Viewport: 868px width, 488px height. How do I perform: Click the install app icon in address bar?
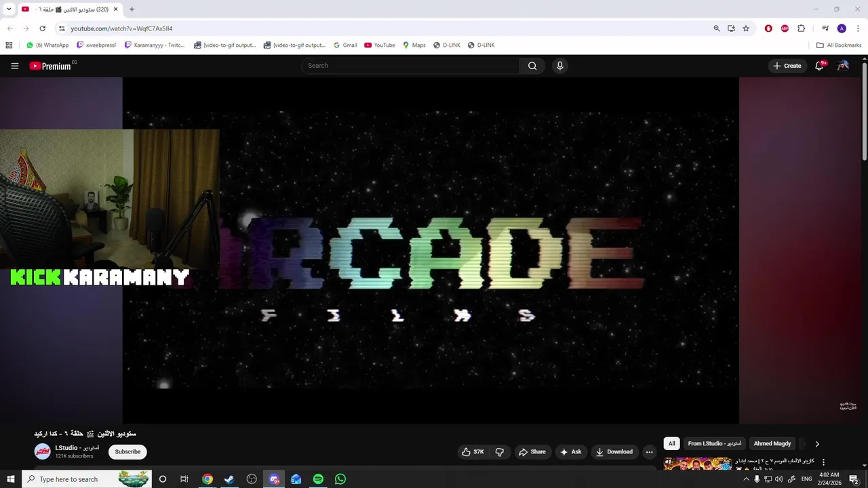pos(731,28)
